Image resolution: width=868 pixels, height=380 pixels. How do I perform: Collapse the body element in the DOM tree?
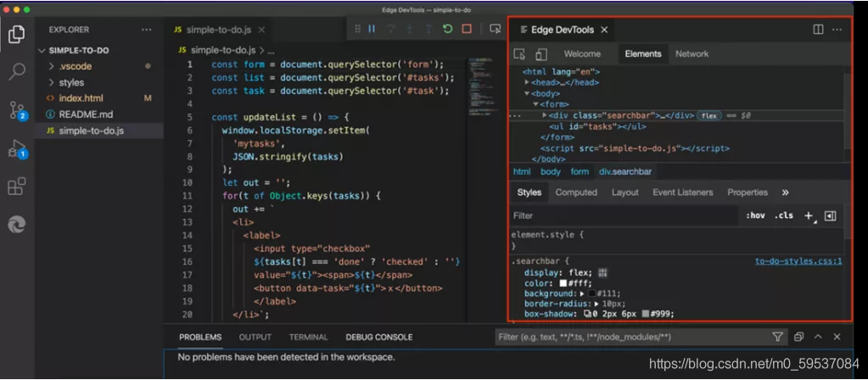pyautogui.click(x=527, y=93)
